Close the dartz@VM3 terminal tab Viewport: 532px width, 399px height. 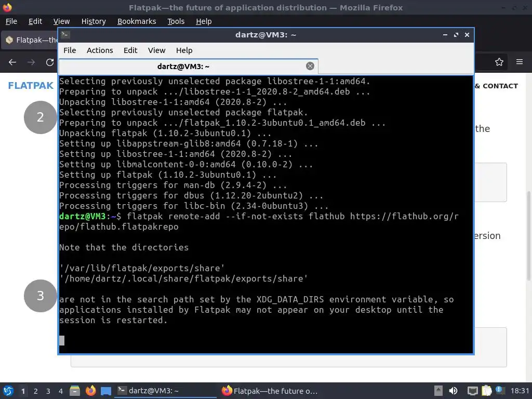pos(310,66)
